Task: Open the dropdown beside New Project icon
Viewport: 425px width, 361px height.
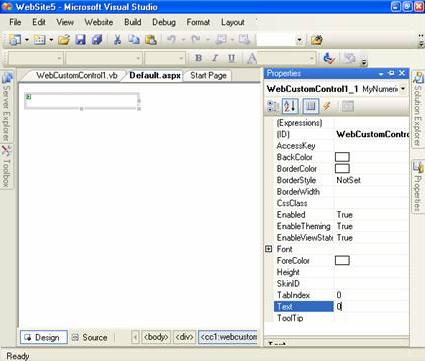Action: tap(27, 40)
